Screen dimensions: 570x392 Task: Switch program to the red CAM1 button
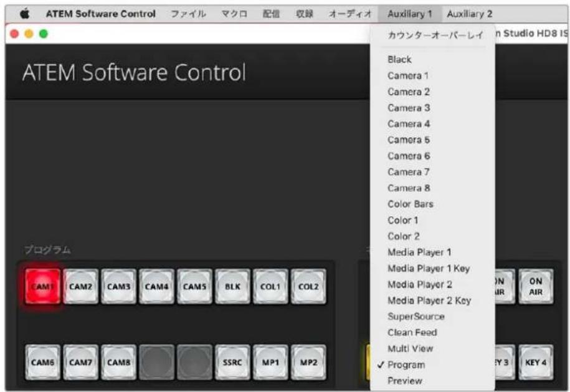43,287
